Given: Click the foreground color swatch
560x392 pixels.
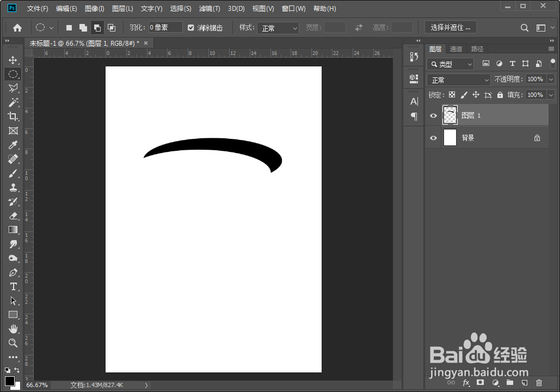Looking at the screenshot, I should tap(10, 381).
